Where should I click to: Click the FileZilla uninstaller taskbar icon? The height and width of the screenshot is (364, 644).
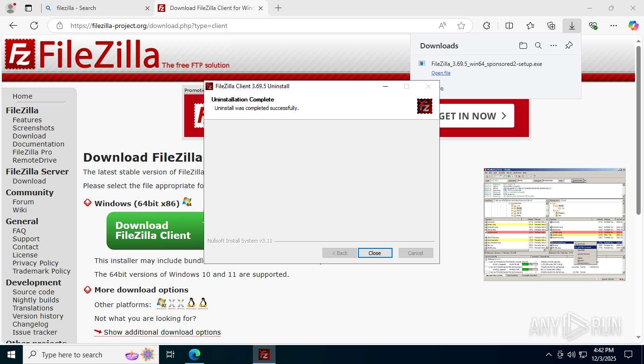pyautogui.click(x=264, y=355)
